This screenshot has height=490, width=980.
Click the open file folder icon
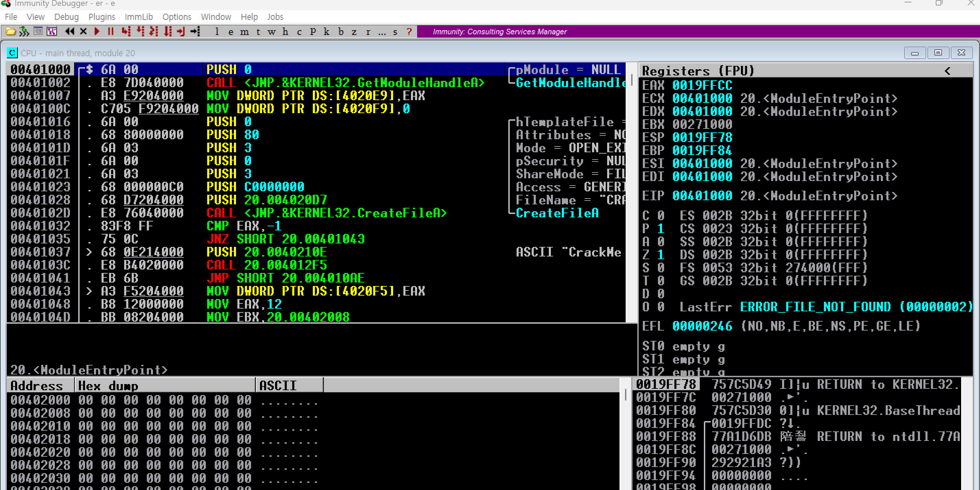tap(11, 32)
